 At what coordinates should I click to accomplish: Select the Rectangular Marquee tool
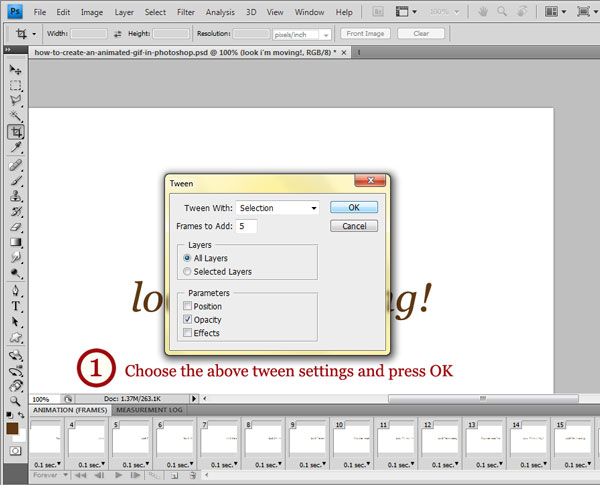pyautogui.click(x=16, y=86)
